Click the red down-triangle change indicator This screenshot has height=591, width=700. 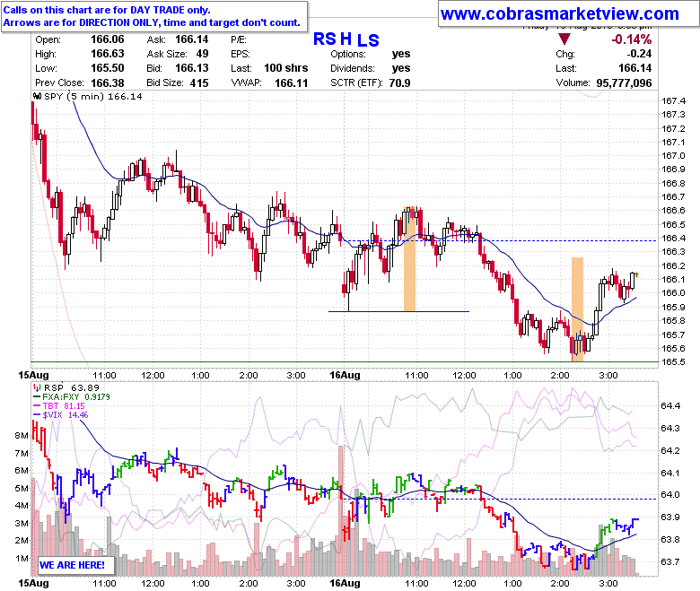tap(564, 39)
